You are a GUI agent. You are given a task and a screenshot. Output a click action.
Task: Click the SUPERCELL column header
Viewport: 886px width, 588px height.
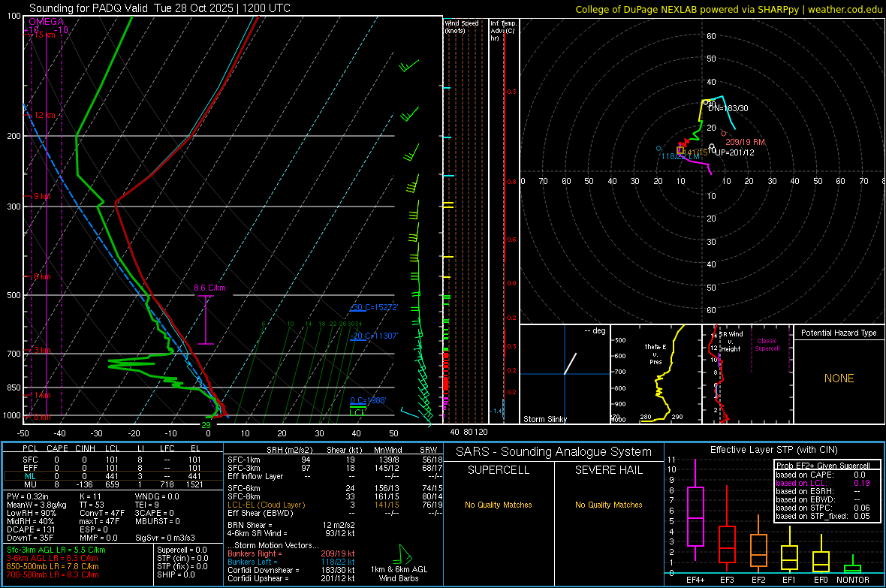pos(499,470)
